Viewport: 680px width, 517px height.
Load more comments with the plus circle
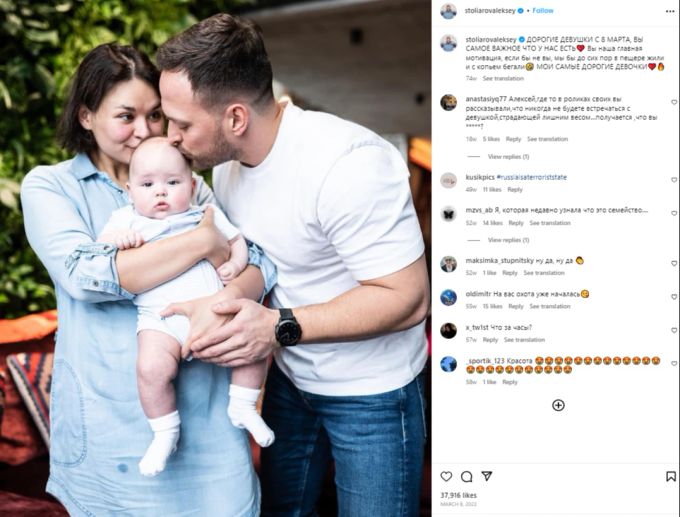click(x=558, y=405)
